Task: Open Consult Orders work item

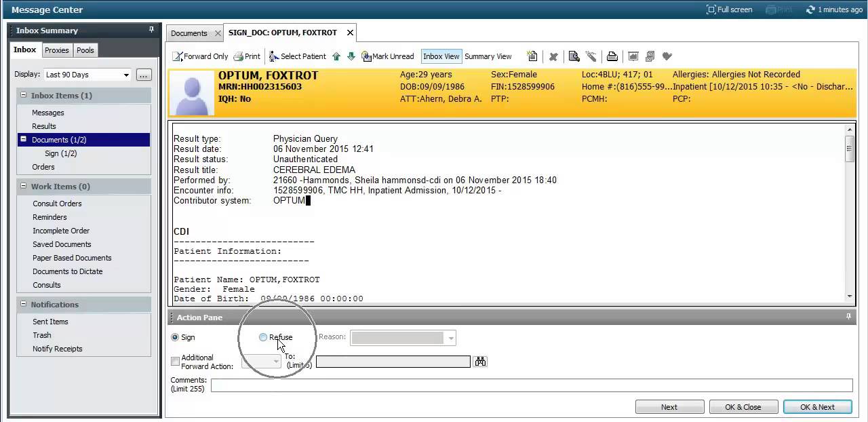Action: point(57,204)
